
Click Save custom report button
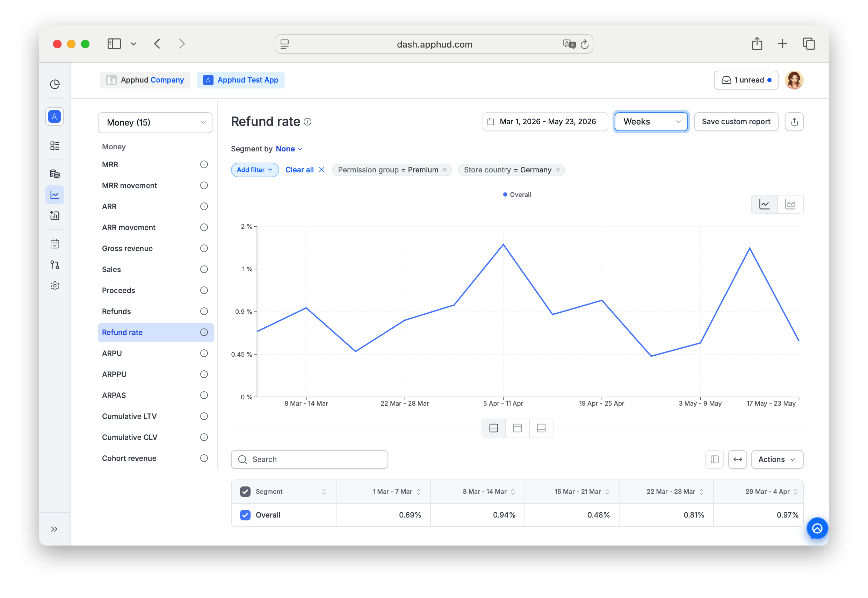pyautogui.click(x=736, y=122)
